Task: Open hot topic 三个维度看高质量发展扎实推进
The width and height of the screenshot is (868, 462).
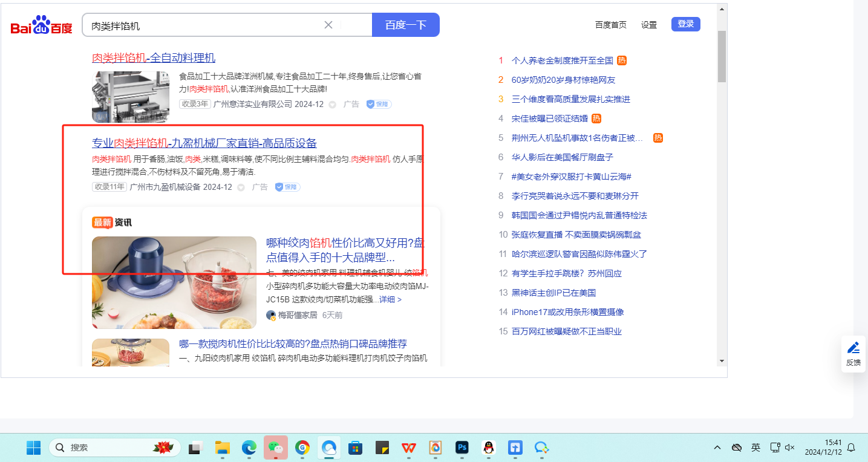Action: click(571, 99)
